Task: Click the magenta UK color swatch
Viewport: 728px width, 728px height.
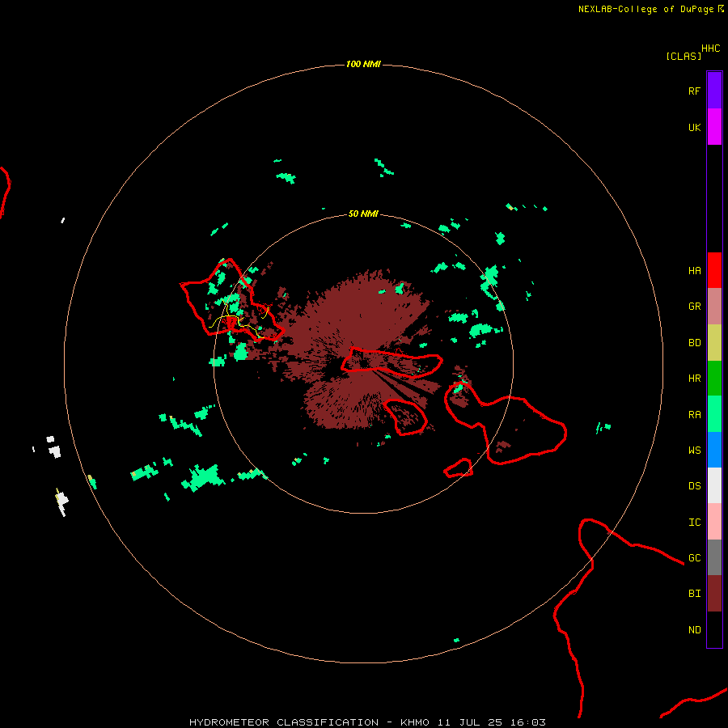Action: 714,126
